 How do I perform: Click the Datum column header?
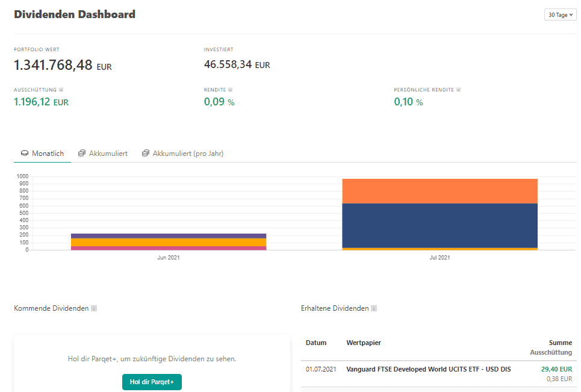pyautogui.click(x=316, y=343)
